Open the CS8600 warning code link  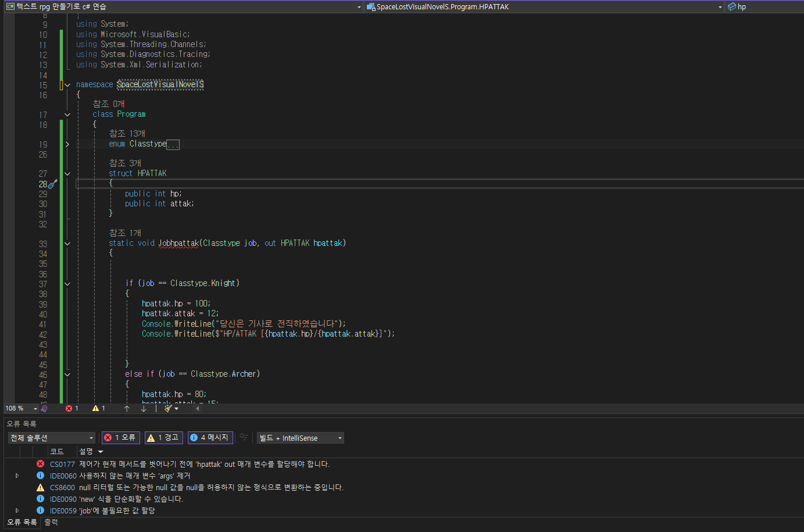[62, 487]
